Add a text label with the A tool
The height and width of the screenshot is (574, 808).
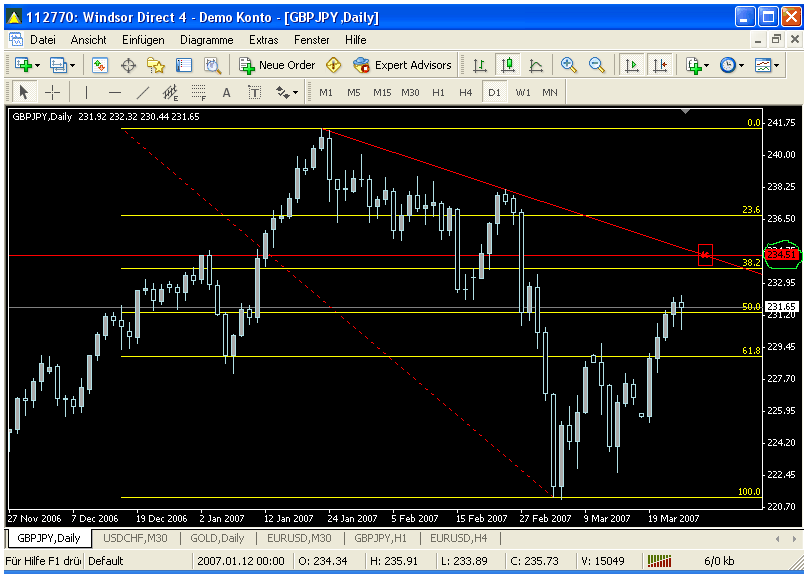pos(226,92)
